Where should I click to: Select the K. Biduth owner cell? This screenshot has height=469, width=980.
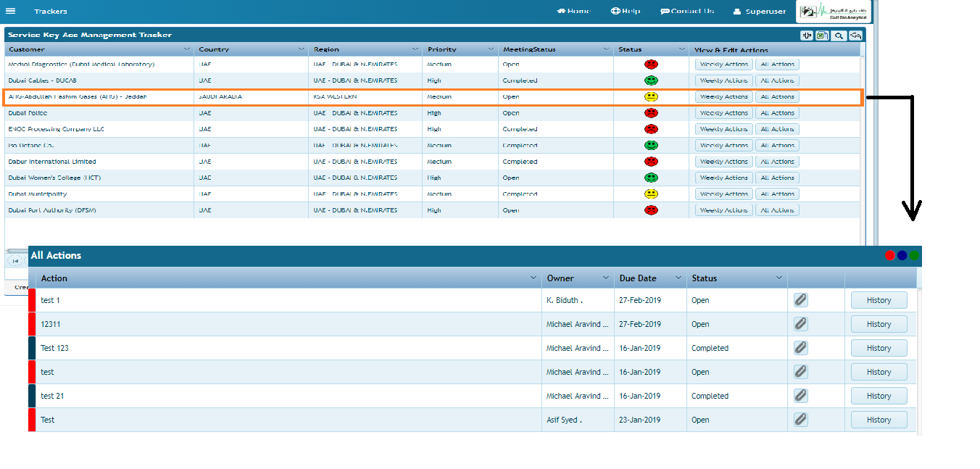tap(578, 300)
